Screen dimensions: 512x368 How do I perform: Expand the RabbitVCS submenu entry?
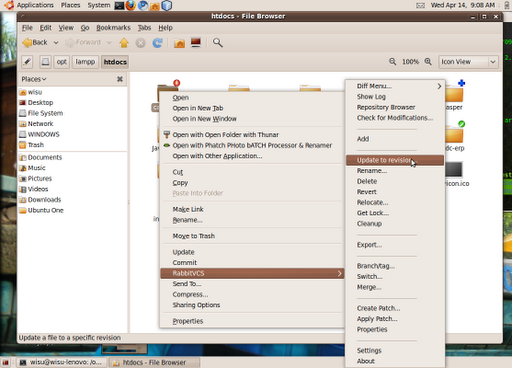[x=252, y=273]
